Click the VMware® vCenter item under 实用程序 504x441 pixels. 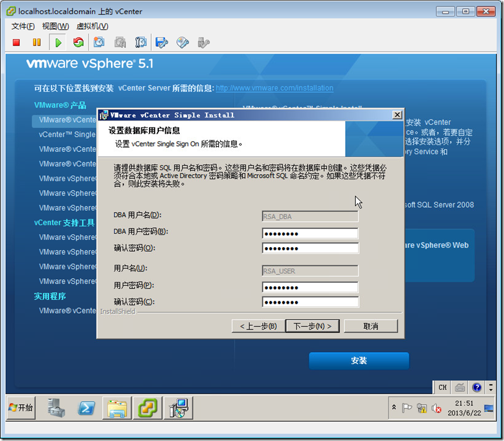point(67,311)
